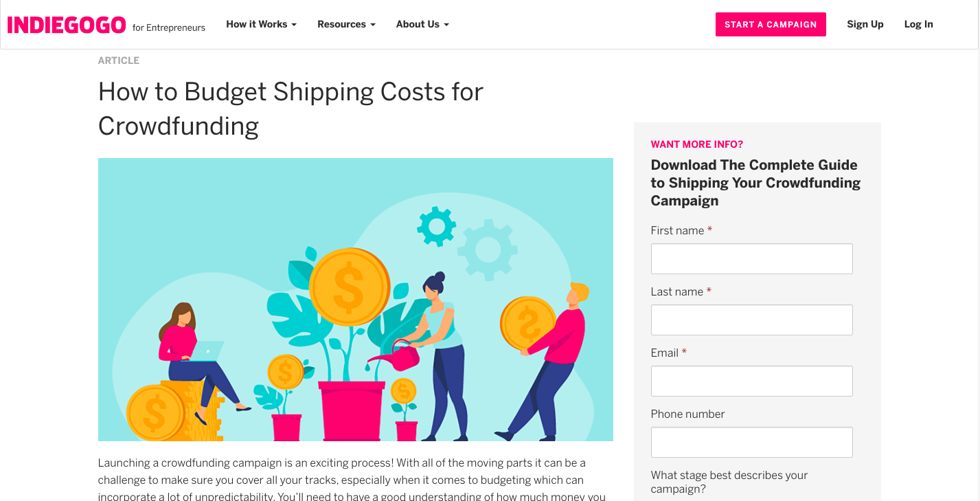Click the Download Complete Guide heading
980x501 pixels.
coord(755,182)
